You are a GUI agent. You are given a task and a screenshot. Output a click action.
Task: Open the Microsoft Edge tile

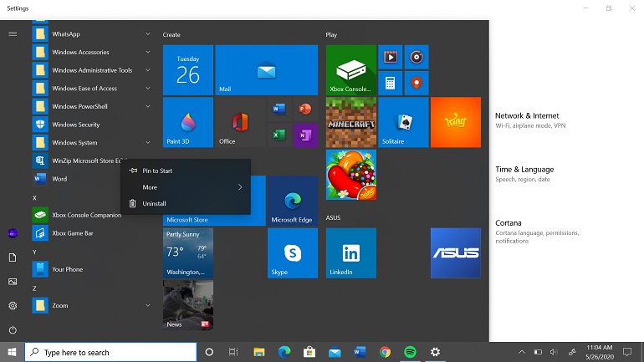292,201
